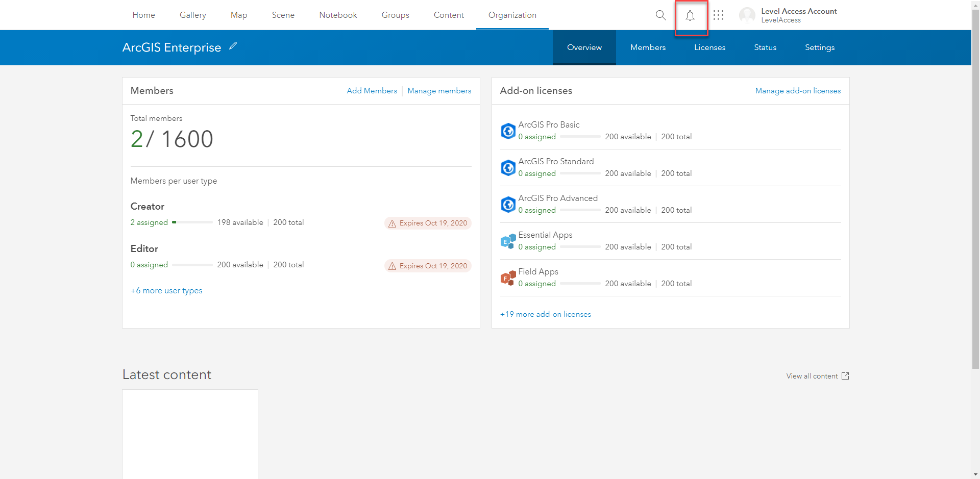Open the notifications bell
The height and width of the screenshot is (479, 980).
click(x=690, y=15)
